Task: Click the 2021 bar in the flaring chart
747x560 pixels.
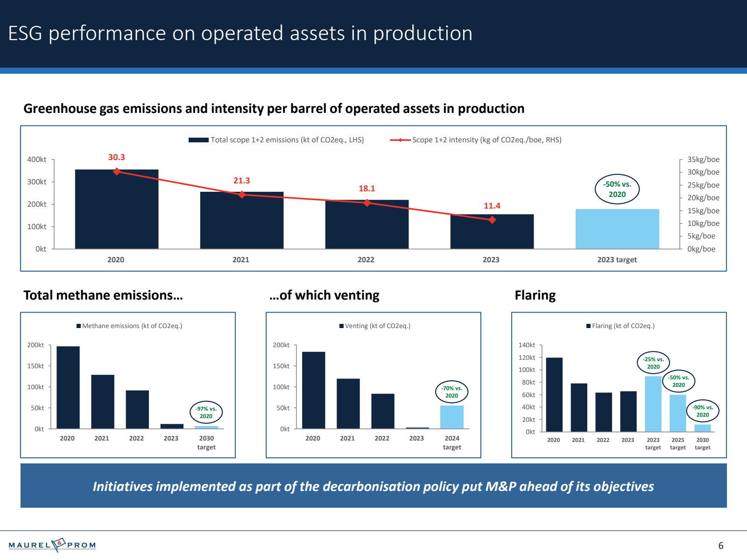Action: (579, 407)
